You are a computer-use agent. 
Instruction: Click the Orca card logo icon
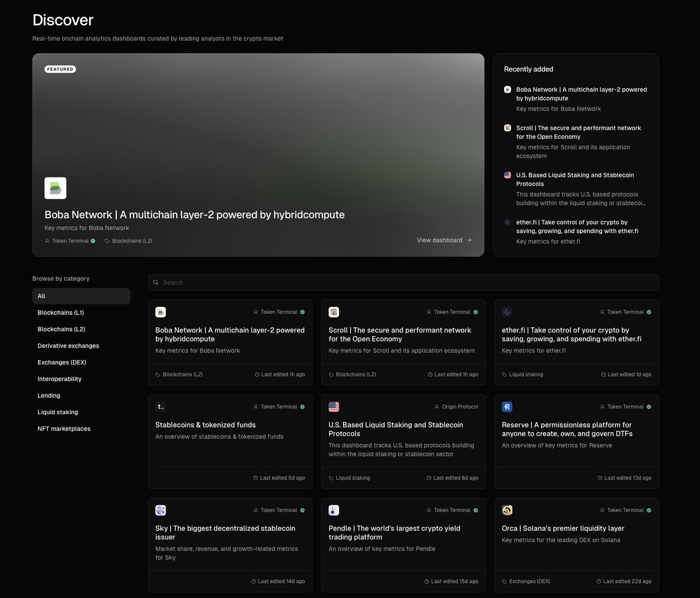pos(507,510)
